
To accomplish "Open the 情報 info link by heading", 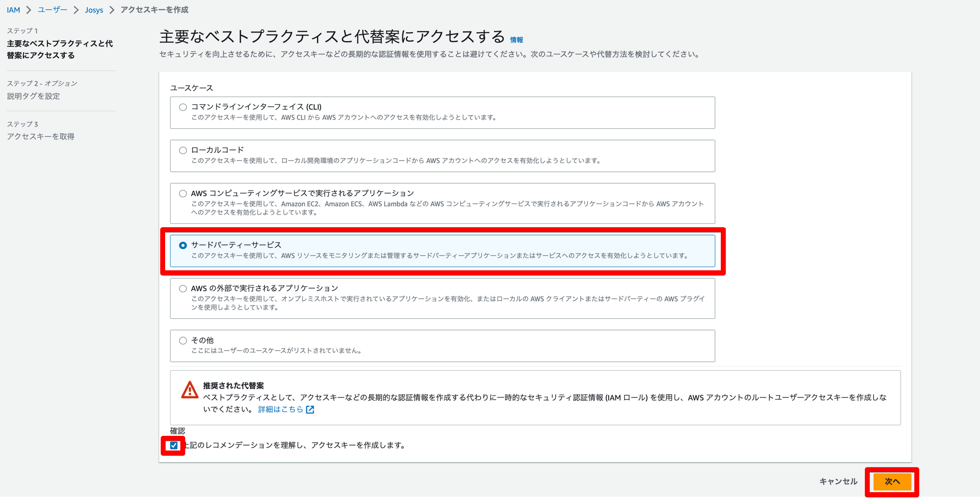I will tap(516, 40).
